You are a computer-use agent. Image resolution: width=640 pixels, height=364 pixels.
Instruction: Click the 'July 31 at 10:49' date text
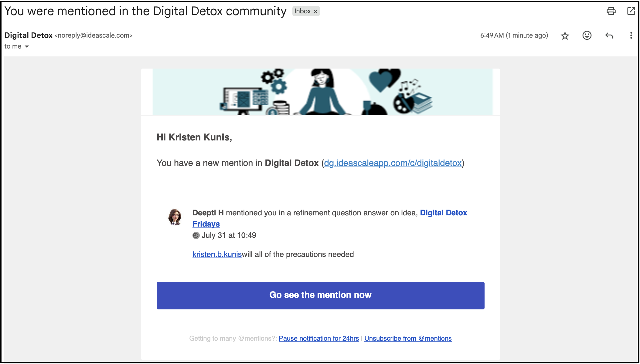tap(229, 235)
